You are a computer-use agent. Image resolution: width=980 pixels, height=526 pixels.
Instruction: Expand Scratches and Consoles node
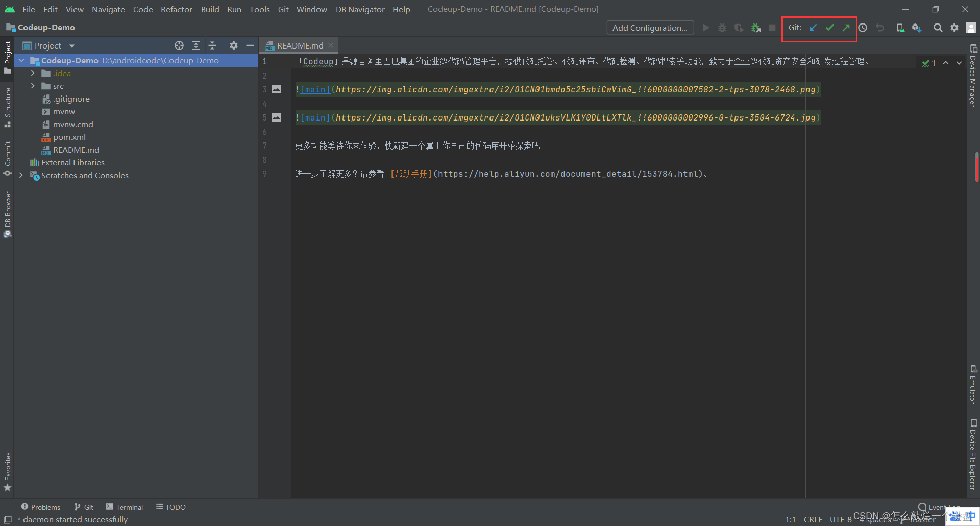tap(21, 175)
